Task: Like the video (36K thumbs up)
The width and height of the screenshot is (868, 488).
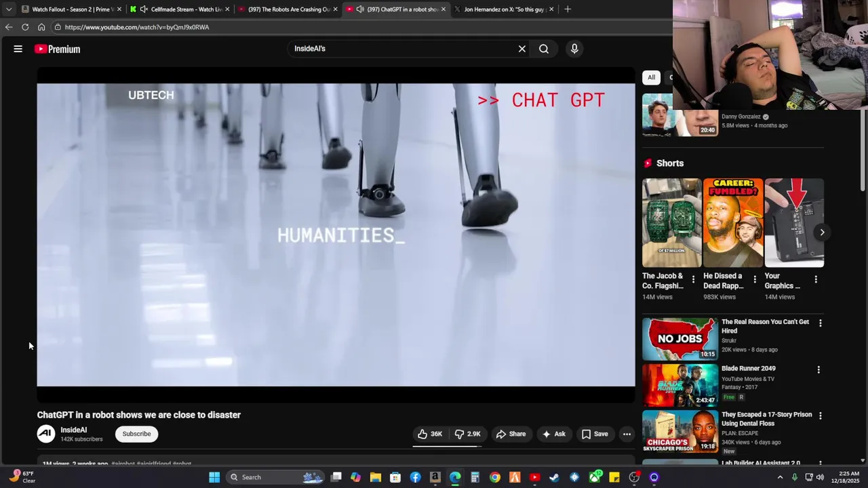Action: (430, 434)
